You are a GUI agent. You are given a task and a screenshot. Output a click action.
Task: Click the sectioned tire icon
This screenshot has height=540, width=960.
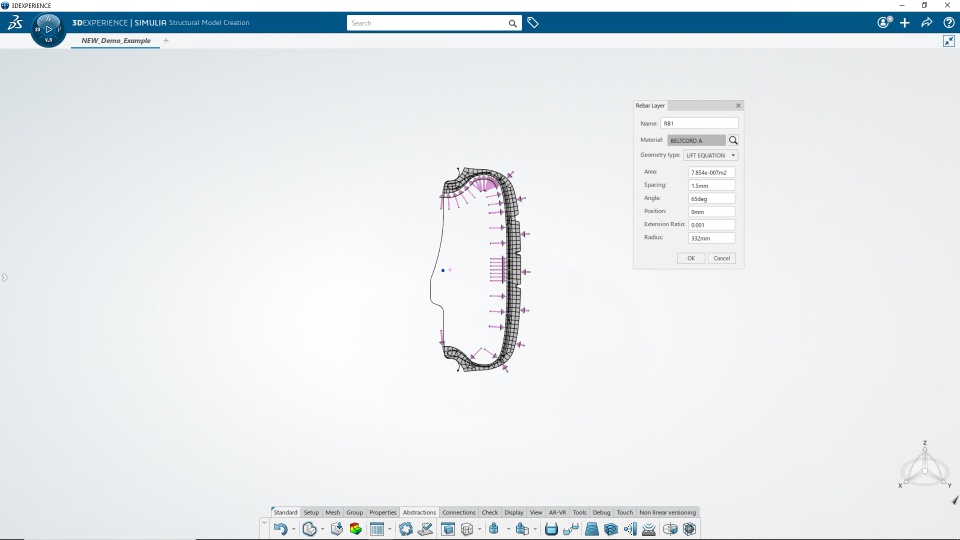(x=670, y=529)
